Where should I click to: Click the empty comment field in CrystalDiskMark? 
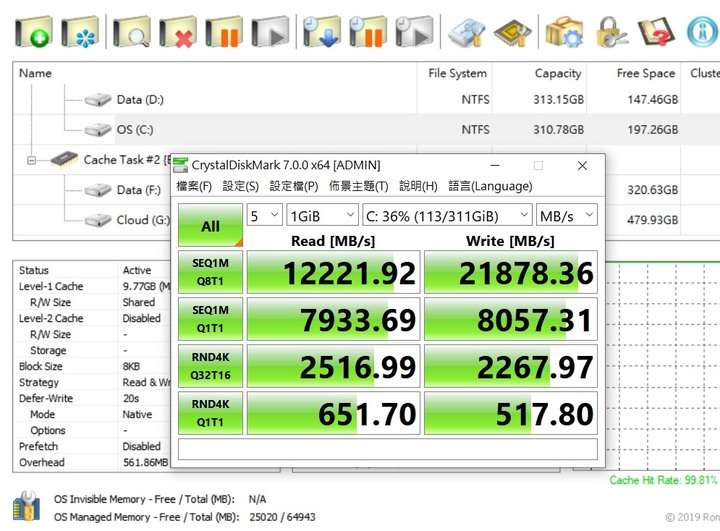[388, 449]
